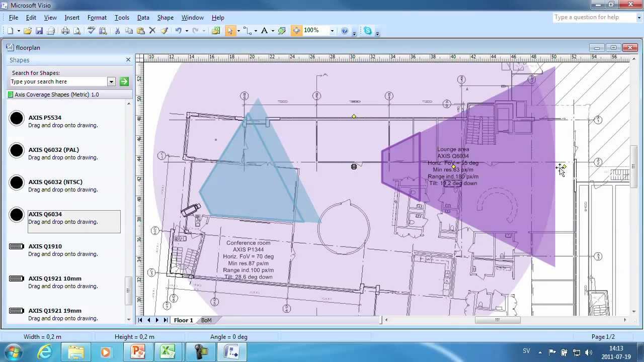
Task: Open the File menu
Action: pyautogui.click(x=14, y=18)
